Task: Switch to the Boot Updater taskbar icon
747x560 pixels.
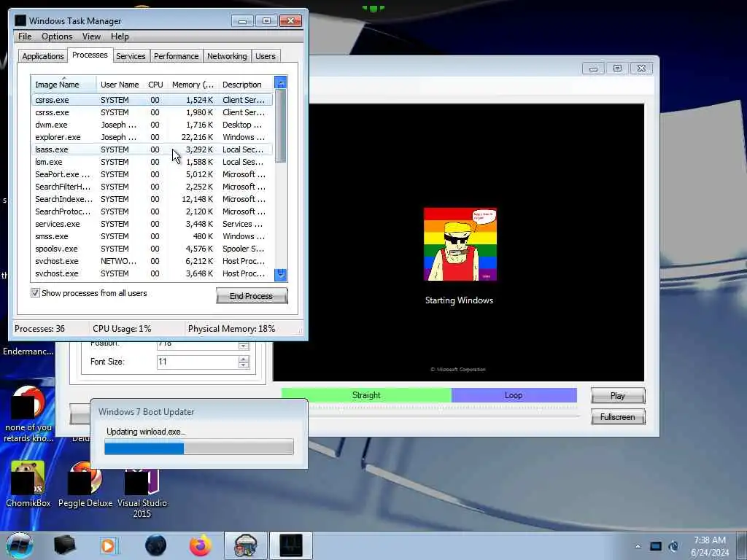Action: [x=246, y=545]
